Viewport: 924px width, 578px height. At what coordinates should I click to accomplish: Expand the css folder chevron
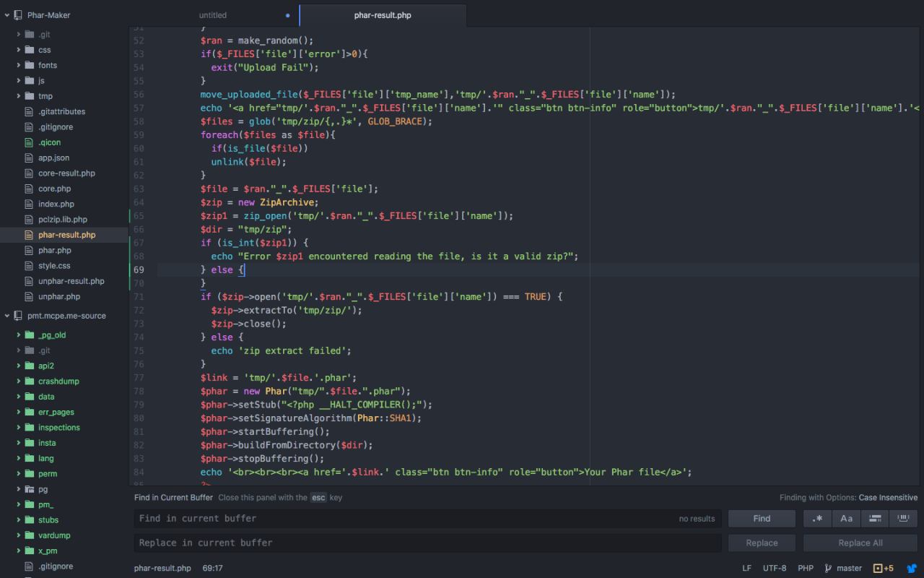point(19,50)
